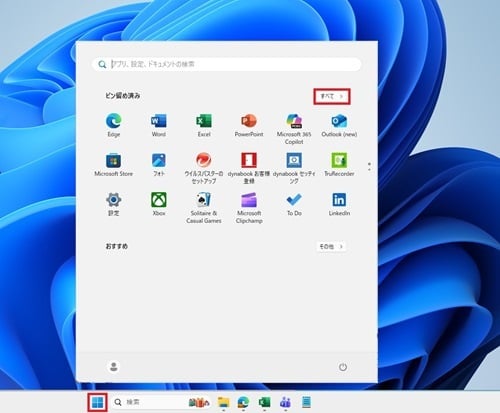Launch Outlook (new)
500x413 pixels.
[339, 125]
